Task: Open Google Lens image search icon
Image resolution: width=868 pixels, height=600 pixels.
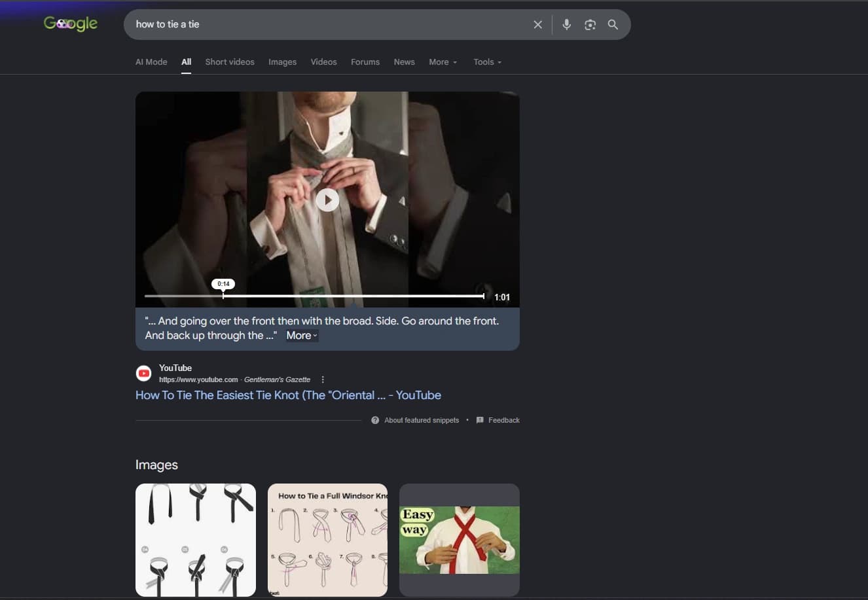Action: pyautogui.click(x=590, y=24)
